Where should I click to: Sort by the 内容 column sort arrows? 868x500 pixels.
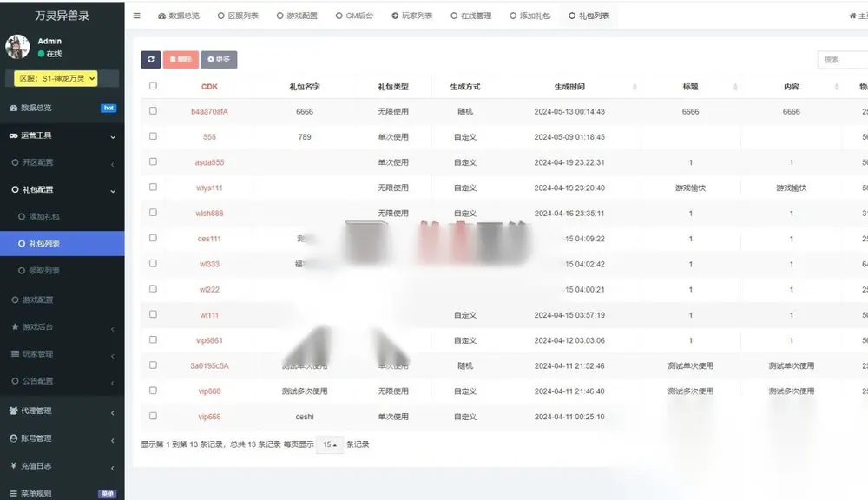(x=837, y=87)
